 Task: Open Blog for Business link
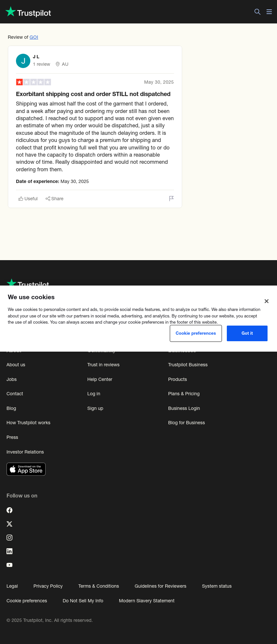(x=186, y=423)
